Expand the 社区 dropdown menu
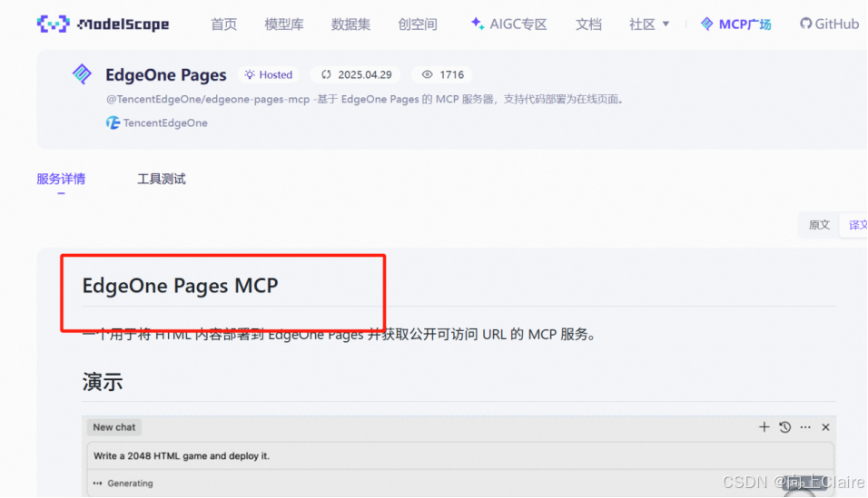868x498 pixels. coord(649,24)
